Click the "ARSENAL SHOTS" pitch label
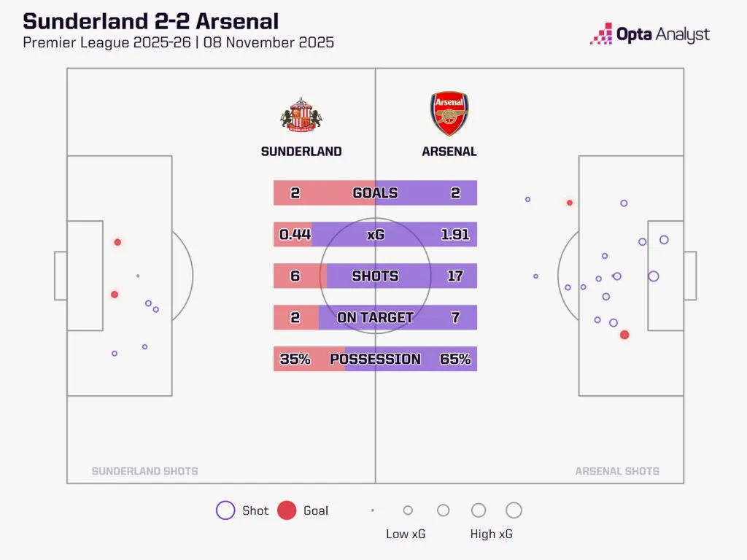This screenshot has height=560, width=747. 617,471
